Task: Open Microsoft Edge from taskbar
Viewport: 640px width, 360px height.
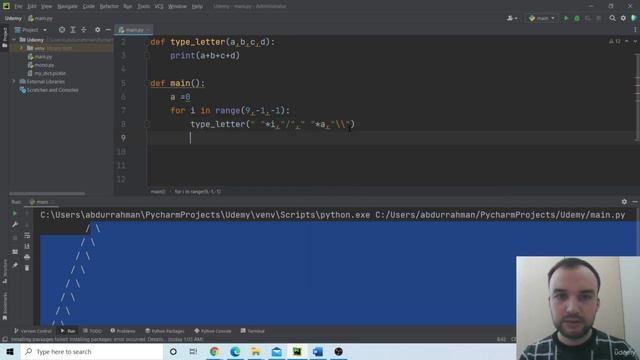Action: pyautogui.click(x=235, y=351)
